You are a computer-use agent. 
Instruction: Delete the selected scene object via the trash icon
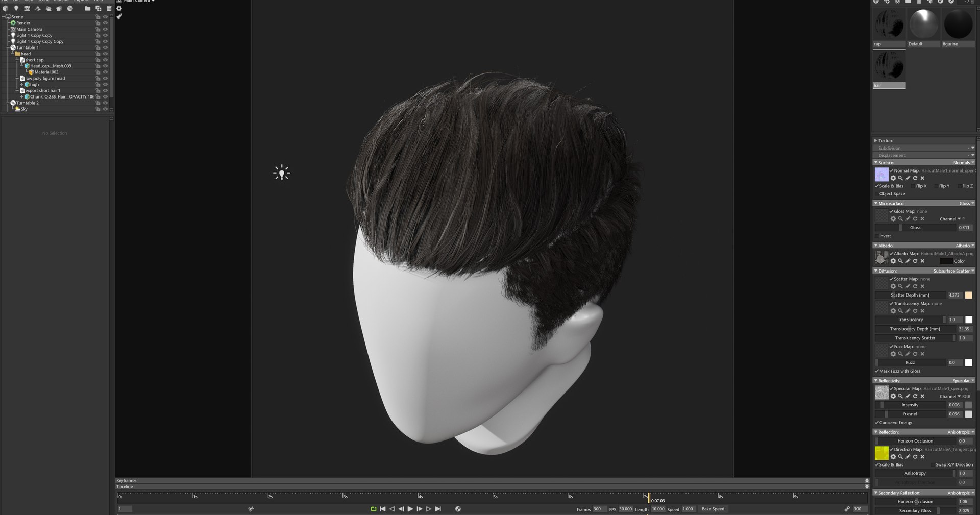pyautogui.click(x=109, y=8)
